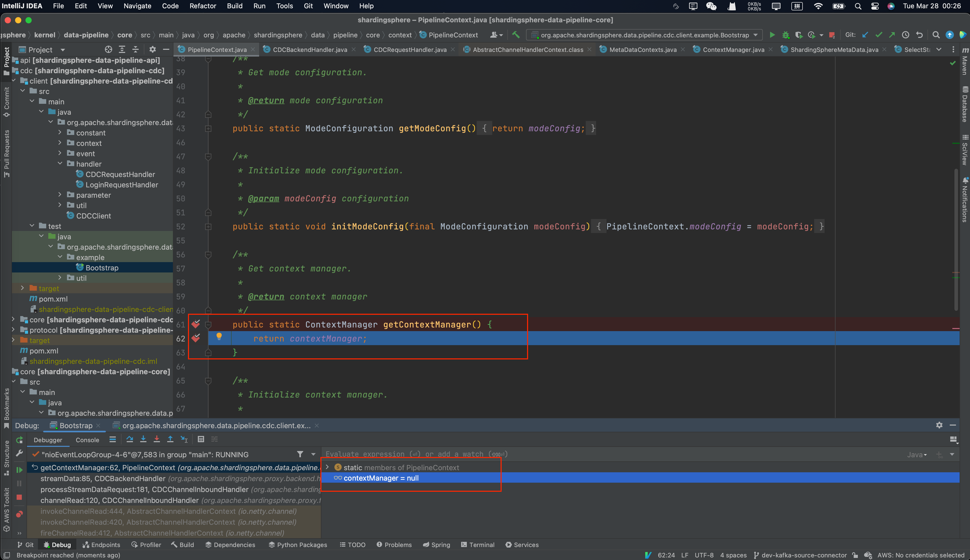
Task: Toggle the Commit tool window
Action: (x=6, y=102)
